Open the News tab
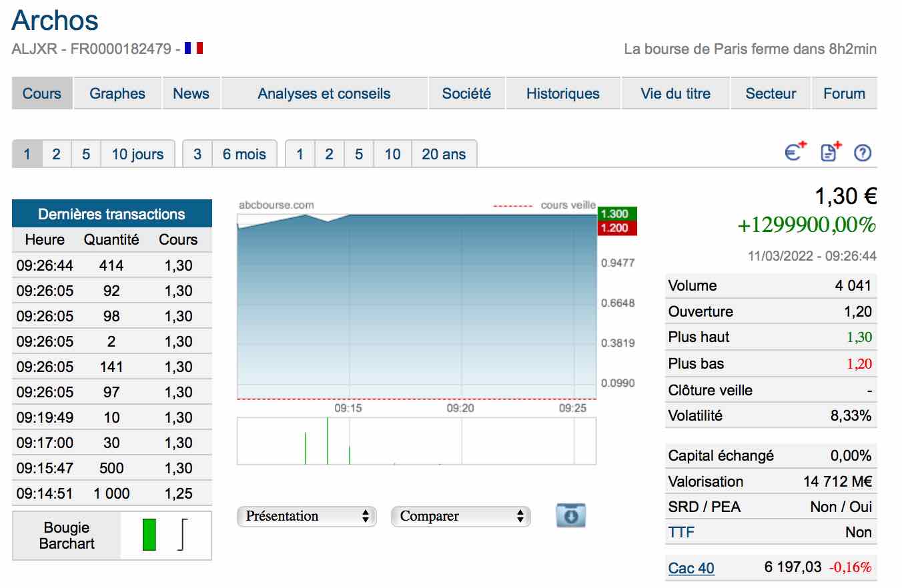The image size is (902, 588). click(x=191, y=93)
